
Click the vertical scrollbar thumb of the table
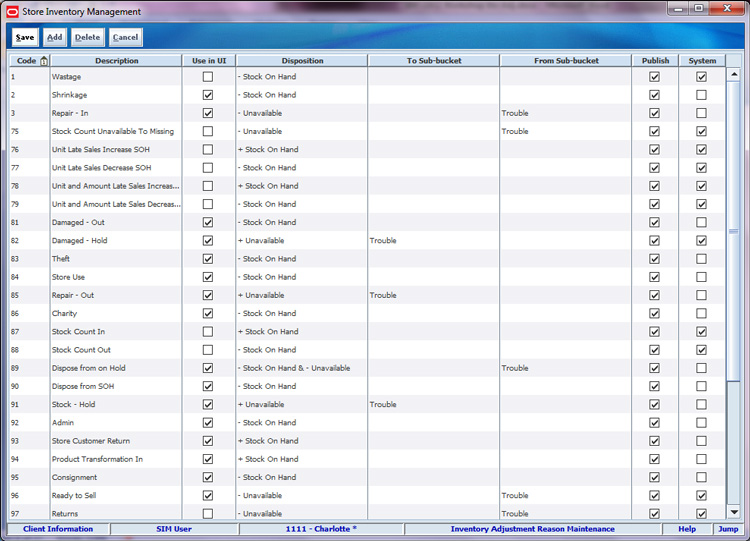[733, 231]
